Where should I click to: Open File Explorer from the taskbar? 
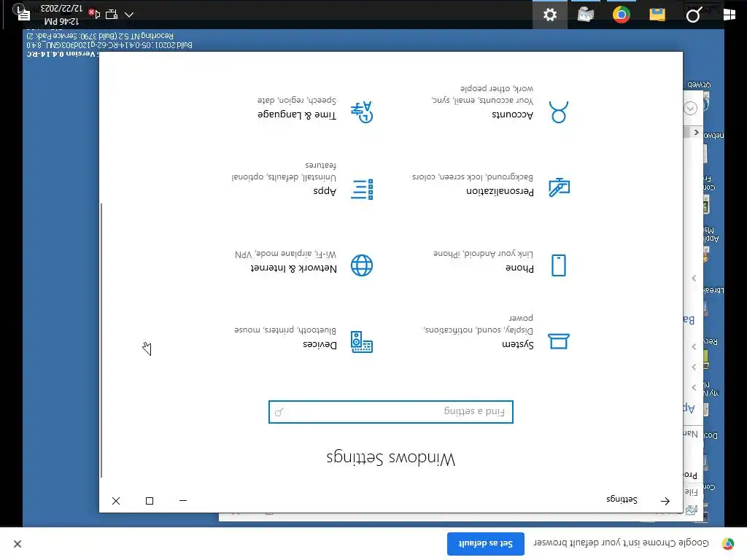click(657, 15)
